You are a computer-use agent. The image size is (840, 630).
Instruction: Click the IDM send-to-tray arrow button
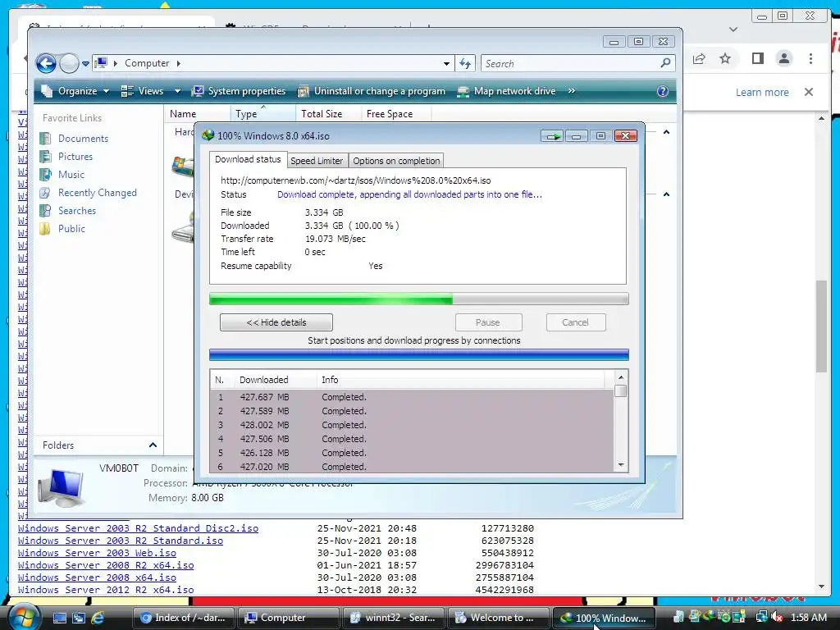pyautogui.click(x=552, y=136)
